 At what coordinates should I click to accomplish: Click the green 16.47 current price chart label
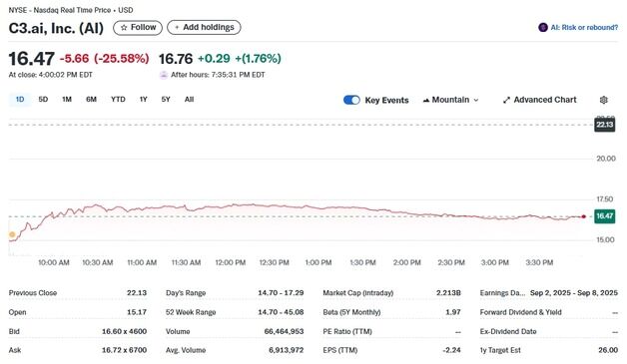coord(604,216)
